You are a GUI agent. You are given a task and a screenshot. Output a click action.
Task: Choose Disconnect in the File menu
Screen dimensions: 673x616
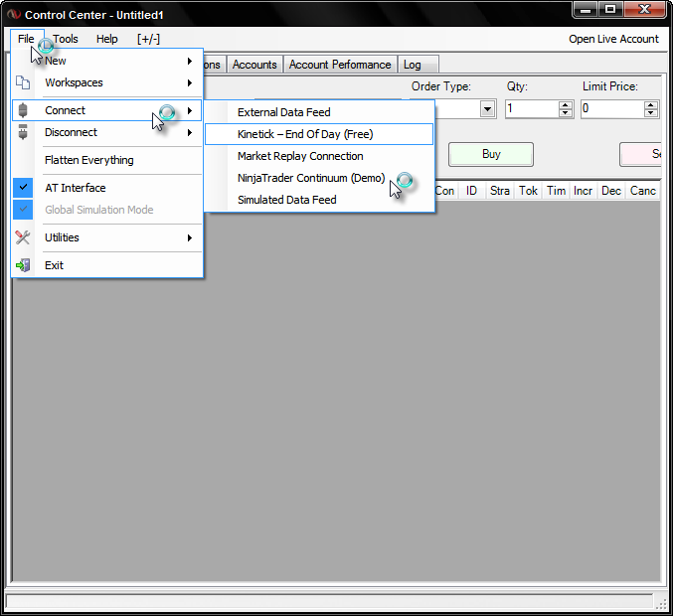[x=107, y=132]
